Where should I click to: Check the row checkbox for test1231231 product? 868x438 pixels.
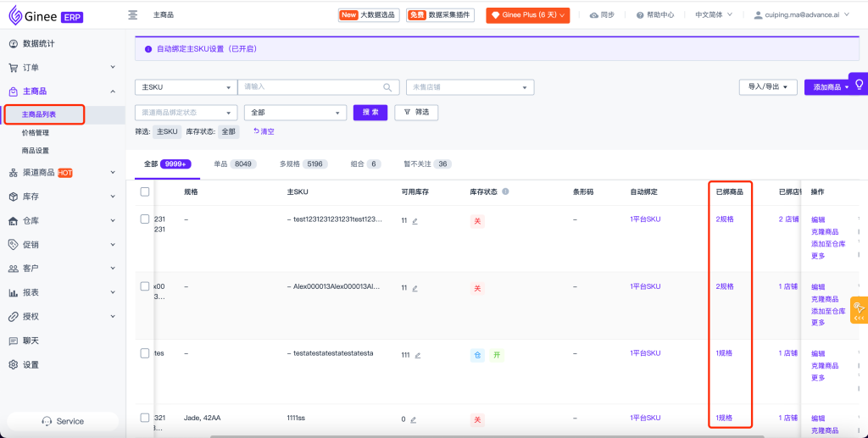(x=145, y=219)
